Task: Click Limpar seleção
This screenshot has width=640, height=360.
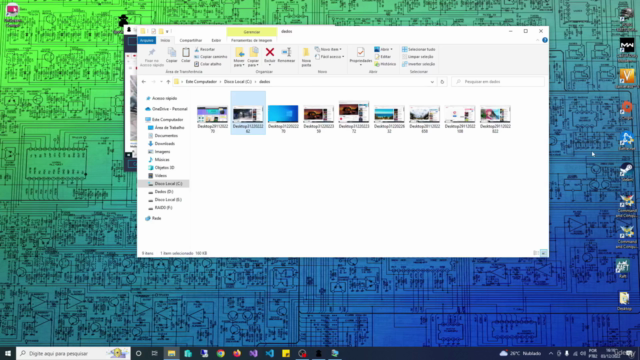Action: point(418,57)
